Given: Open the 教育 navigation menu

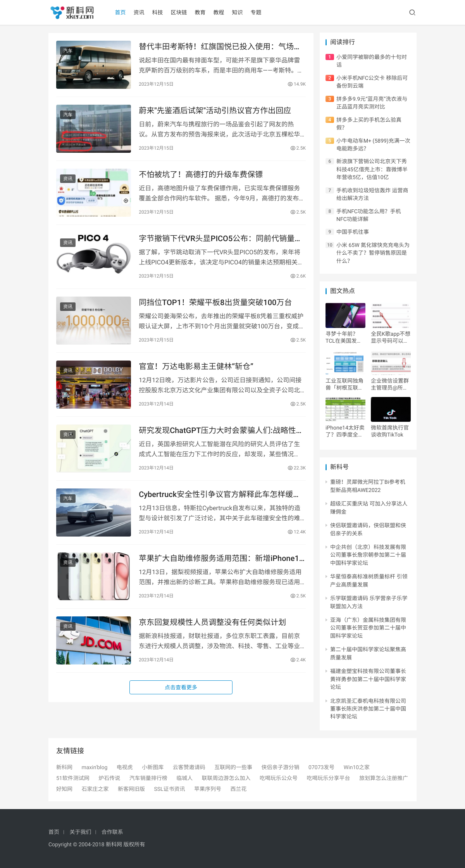Looking at the screenshot, I should (x=200, y=12).
